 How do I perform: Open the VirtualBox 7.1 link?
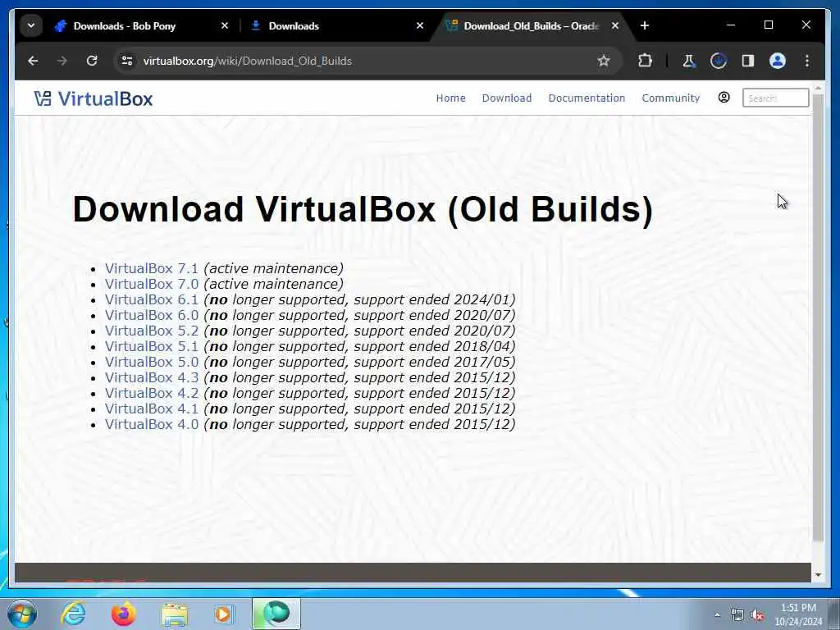click(152, 268)
